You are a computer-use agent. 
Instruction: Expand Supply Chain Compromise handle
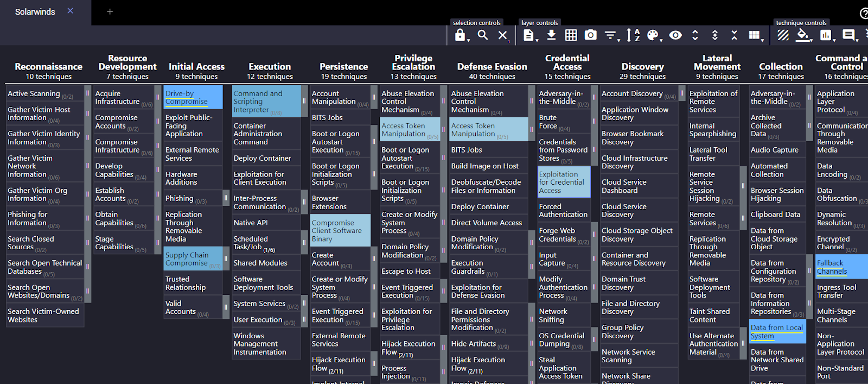point(226,259)
